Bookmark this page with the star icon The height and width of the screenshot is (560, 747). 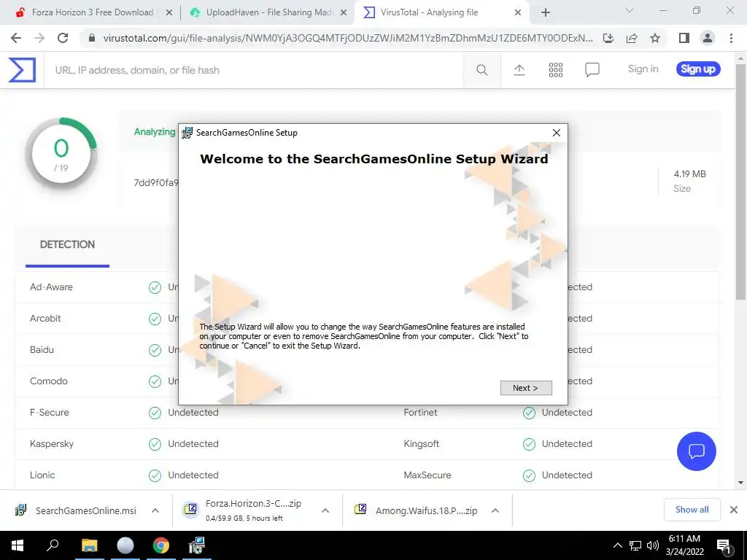(655, 38)
